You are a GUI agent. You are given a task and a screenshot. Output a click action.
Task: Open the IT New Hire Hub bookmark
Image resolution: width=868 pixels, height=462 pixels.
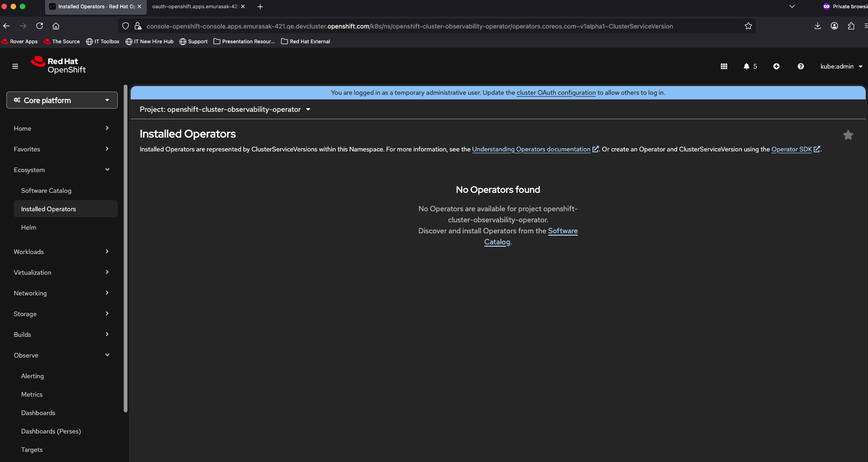coord(149,41)
